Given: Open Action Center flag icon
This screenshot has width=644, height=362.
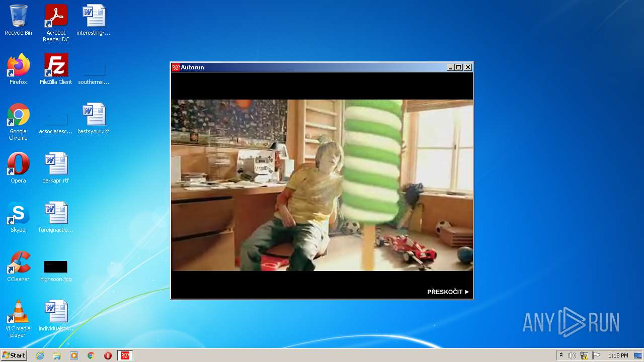Looking at the screenshot, I should (596, 355).
